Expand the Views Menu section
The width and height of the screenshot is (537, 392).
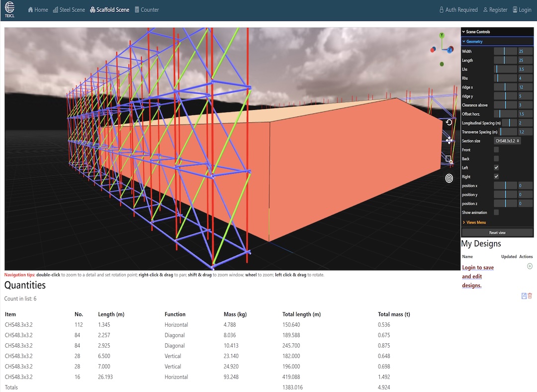[475, 222]
